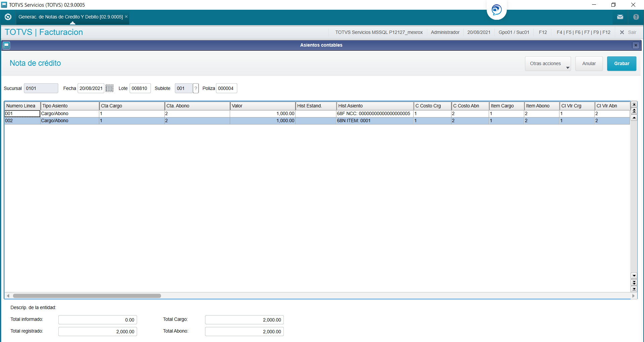Viewport: 644px width, 342px height.
Task: Click the Sucursal input field
Action: click(41, 88)
